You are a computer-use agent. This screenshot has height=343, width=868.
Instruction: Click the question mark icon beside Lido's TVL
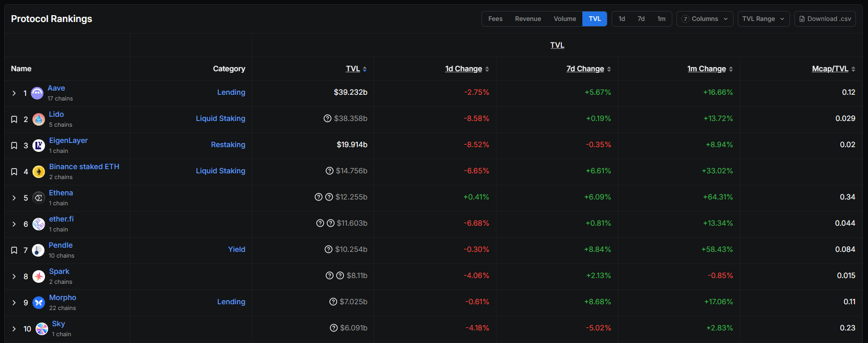pos(328,118)
